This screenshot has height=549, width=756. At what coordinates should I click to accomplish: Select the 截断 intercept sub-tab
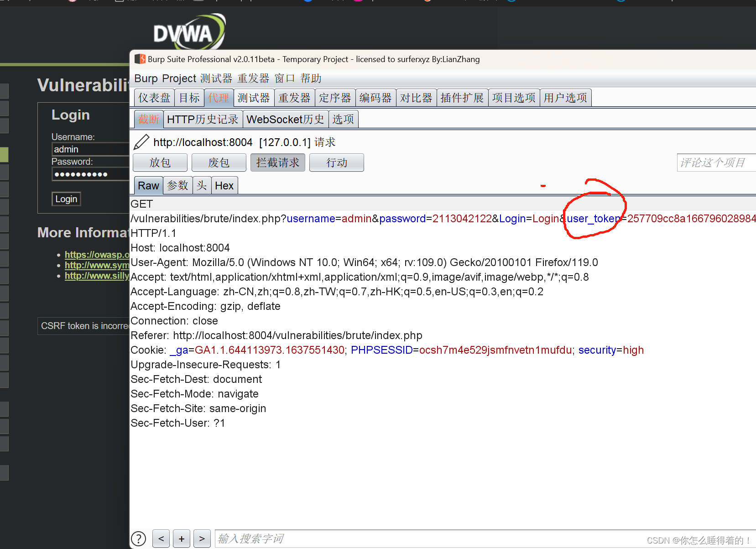tap(149, 119)
